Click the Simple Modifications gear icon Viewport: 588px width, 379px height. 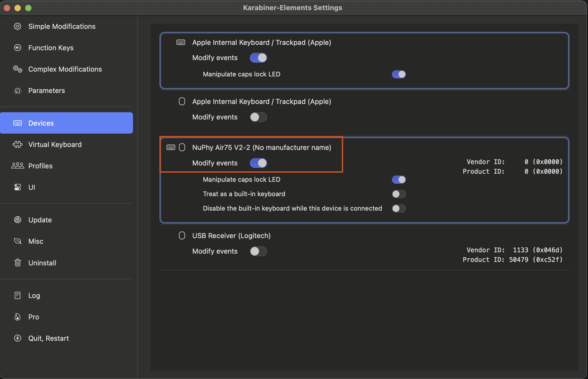click(x=18, y=26)
